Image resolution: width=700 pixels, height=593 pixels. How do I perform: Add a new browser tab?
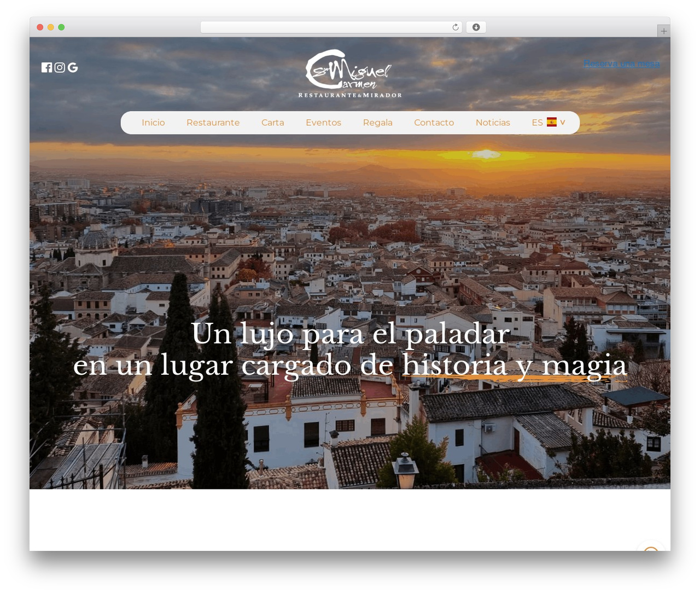(x=663, y=31)
